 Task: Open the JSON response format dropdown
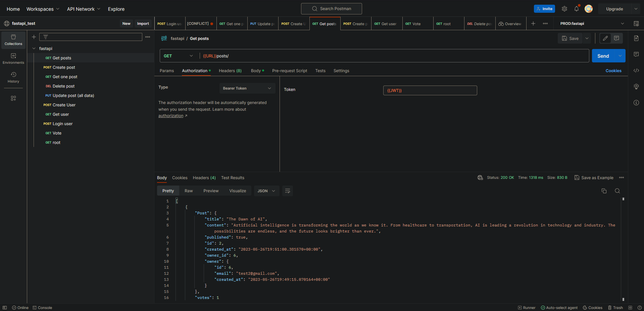click(266, 191)
